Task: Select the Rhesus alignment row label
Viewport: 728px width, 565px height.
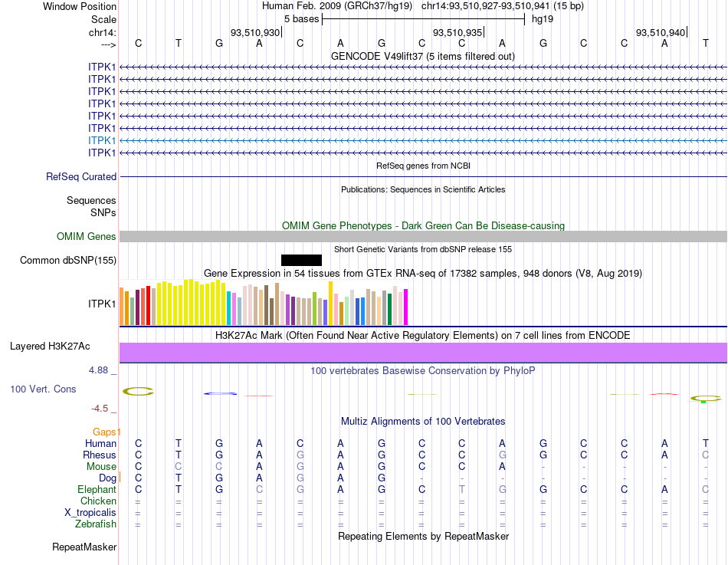Action: click(x=100, y=455)
